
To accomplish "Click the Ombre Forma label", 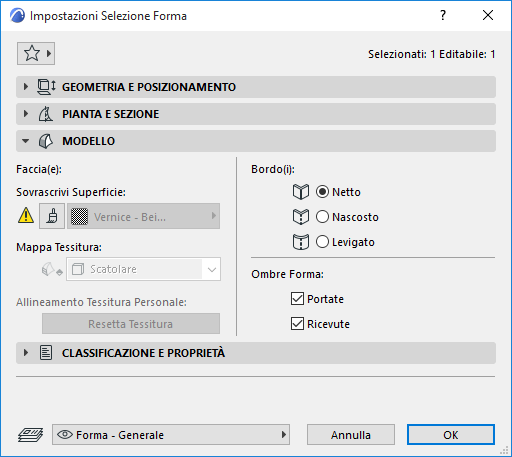I will tap(287, 274).
